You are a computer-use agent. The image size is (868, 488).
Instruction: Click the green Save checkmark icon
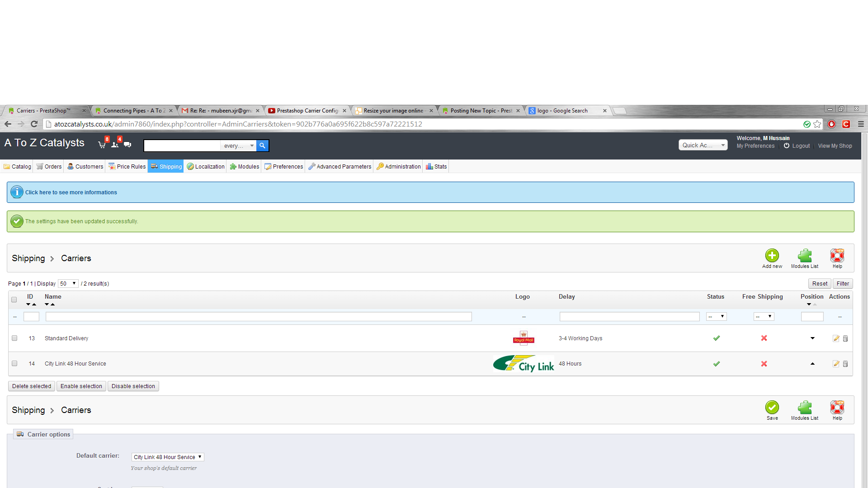pyautogui.click(x=772, y=408)
